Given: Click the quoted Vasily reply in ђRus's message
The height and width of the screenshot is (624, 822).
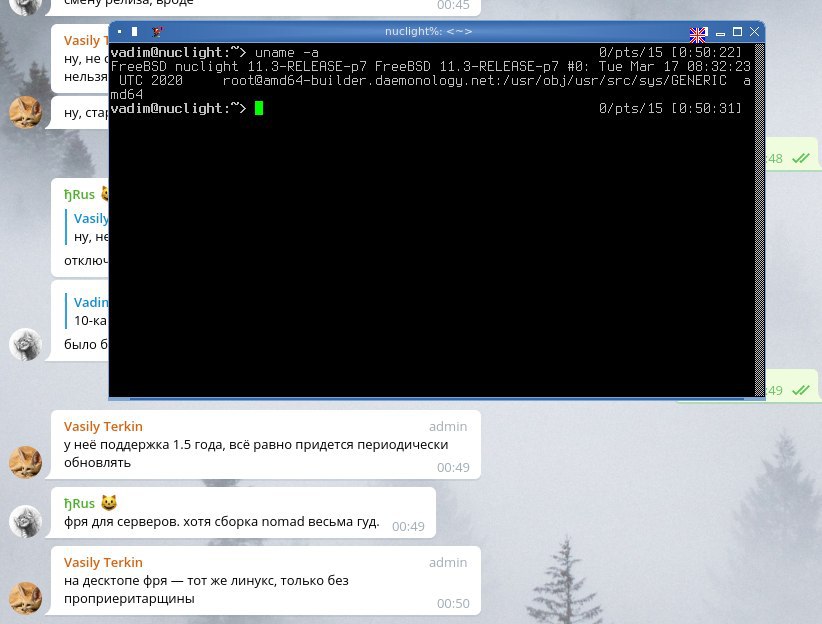Looking at the screenshot, I should [x=87, y=227].
